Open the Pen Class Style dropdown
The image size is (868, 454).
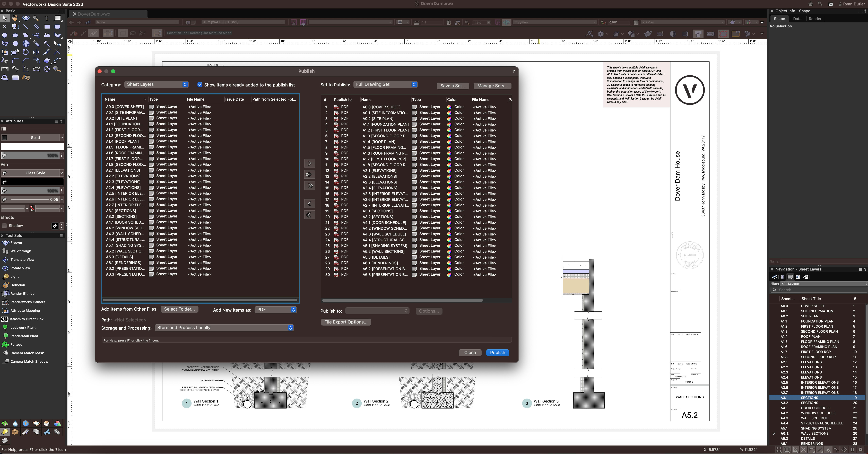(32, 173)
